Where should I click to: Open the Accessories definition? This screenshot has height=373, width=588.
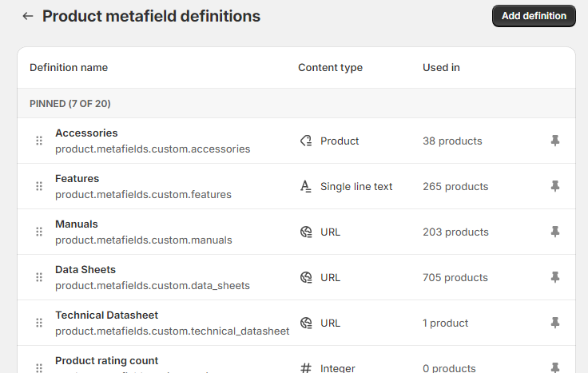86,133
